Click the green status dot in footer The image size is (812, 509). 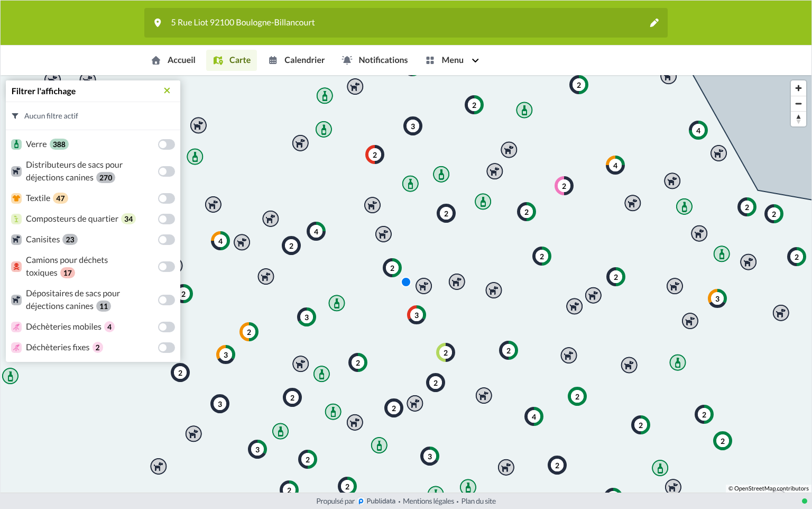click(805, 501)
